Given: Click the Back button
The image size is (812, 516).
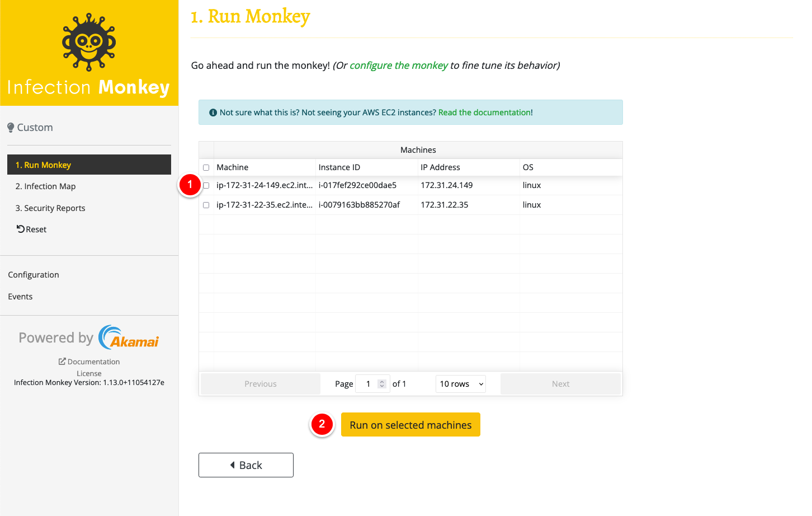Looking at the screenshot, I should point(246,465).
